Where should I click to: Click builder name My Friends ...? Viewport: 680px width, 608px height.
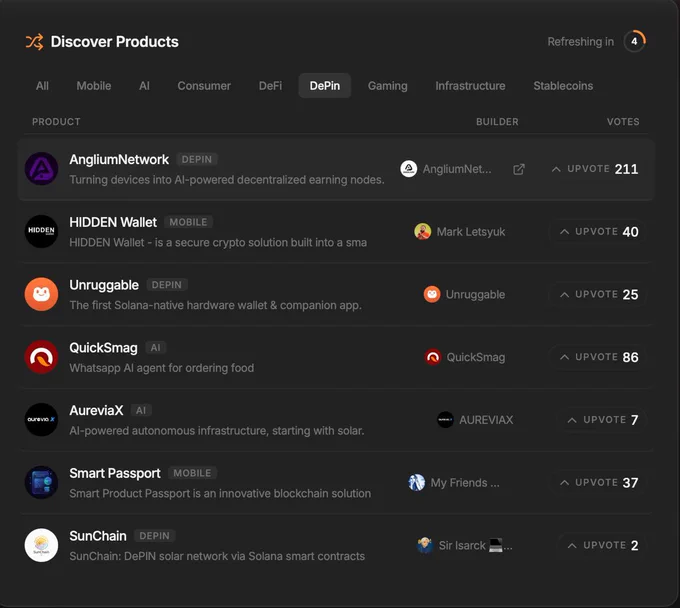tap(465, 483)
